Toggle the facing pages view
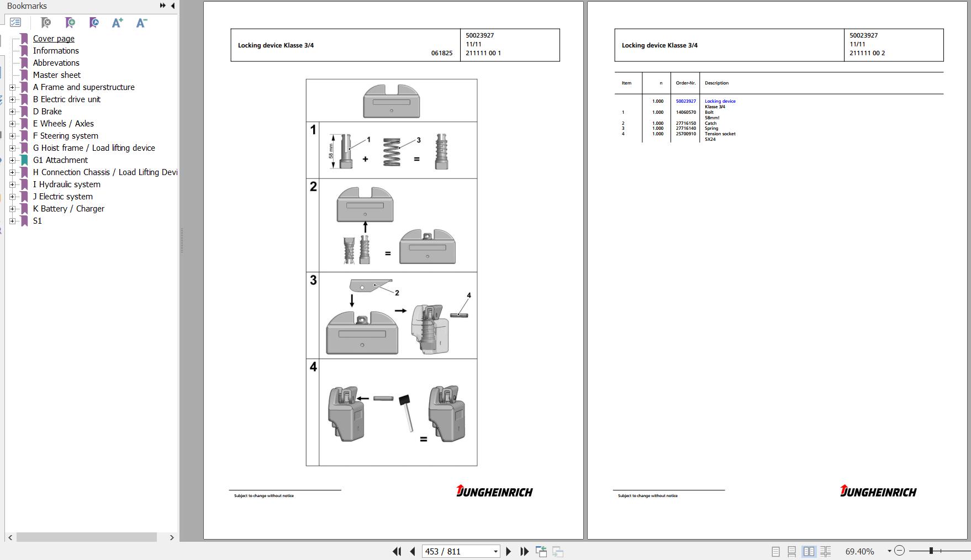Viewport: 971px width, 560px height. (809, 551)
